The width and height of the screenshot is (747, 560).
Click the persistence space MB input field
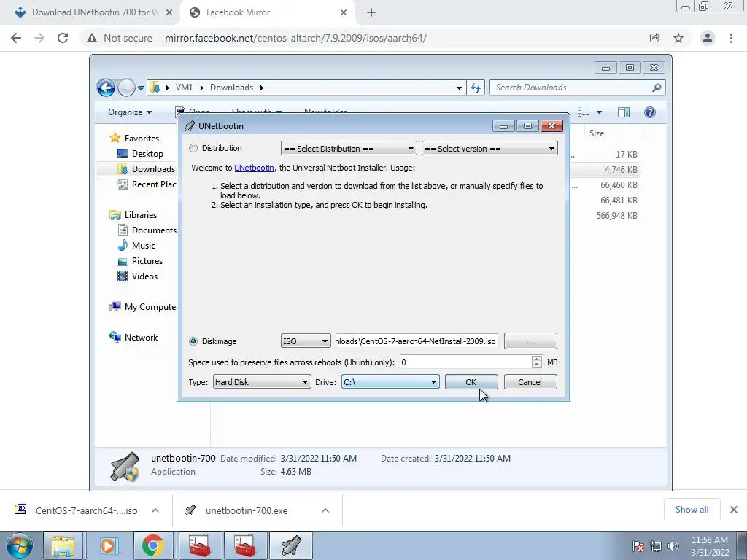[465, 362]
